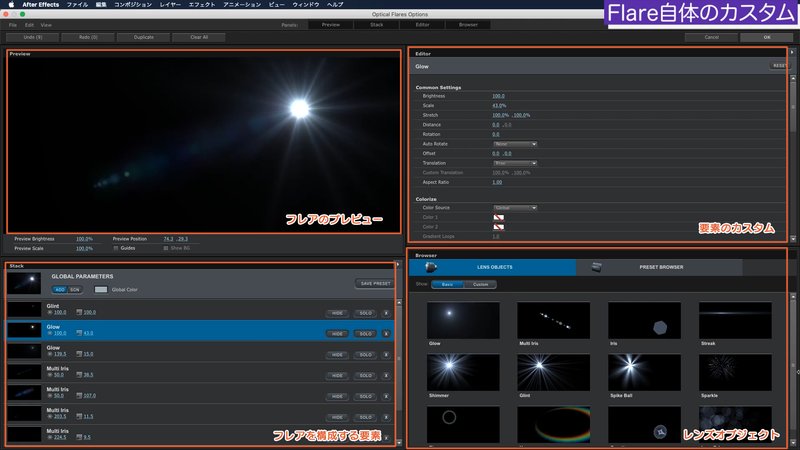Screen dimensions: 800x450
Task: Remove the Multi Iris 107.0 element with X
Action: [x=386, y=396]
